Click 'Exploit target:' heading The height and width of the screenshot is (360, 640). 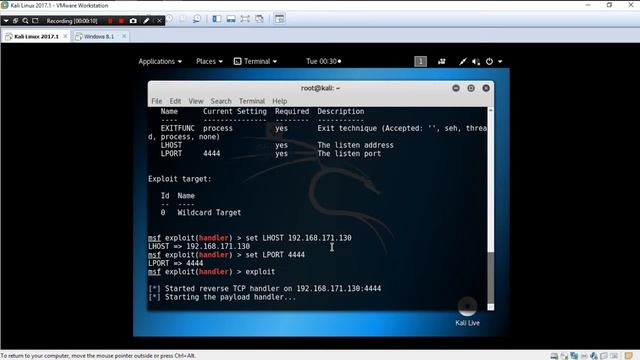click(x=180, y=179)
